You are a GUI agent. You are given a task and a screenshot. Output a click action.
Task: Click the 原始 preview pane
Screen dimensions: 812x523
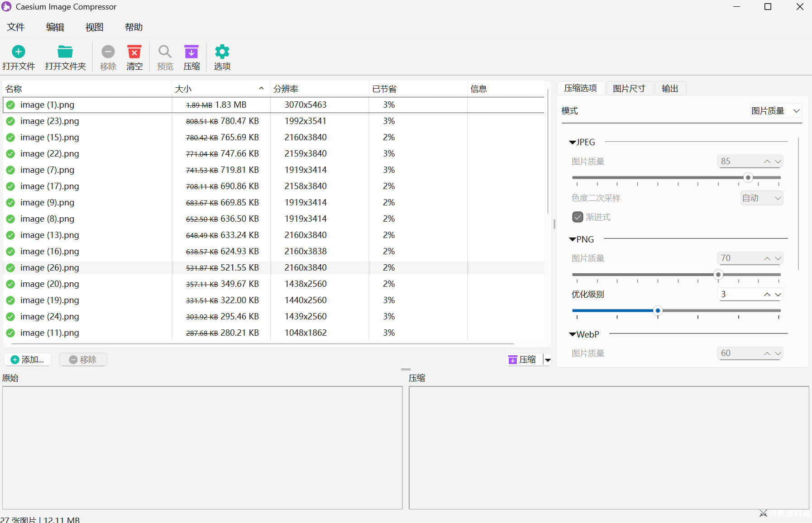[202, 448]
